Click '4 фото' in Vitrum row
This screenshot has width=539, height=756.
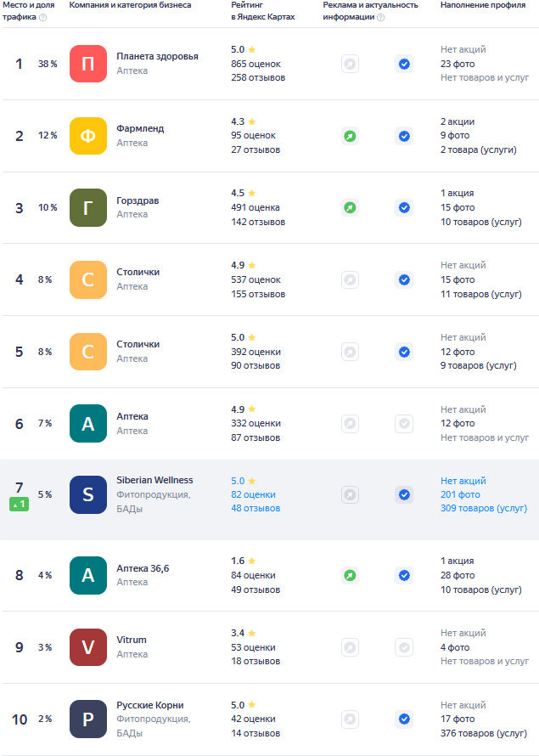click(x=455, y=647)
